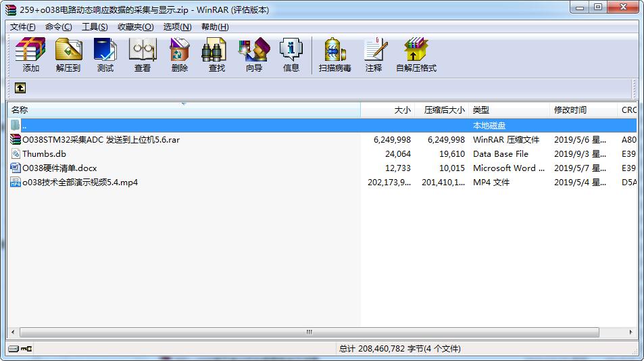Click the 本地磁盘 type cell

489,125
